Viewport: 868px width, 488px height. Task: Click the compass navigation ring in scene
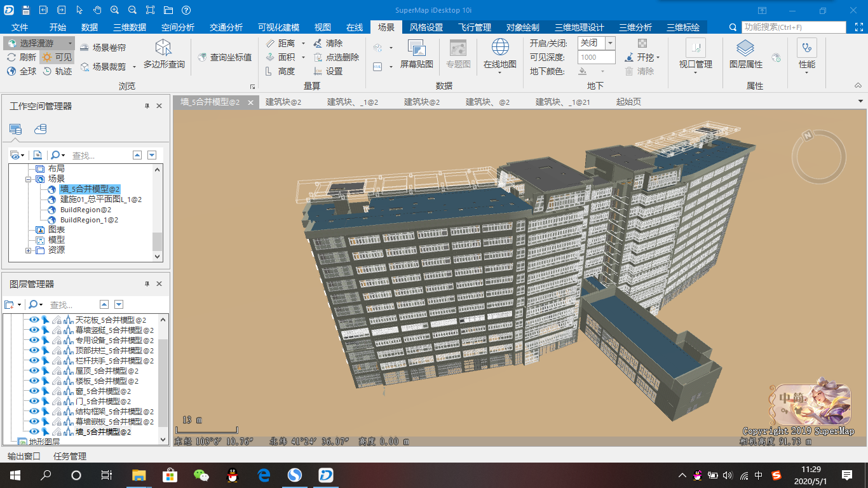pyautogui.click(x=818, y=157)
